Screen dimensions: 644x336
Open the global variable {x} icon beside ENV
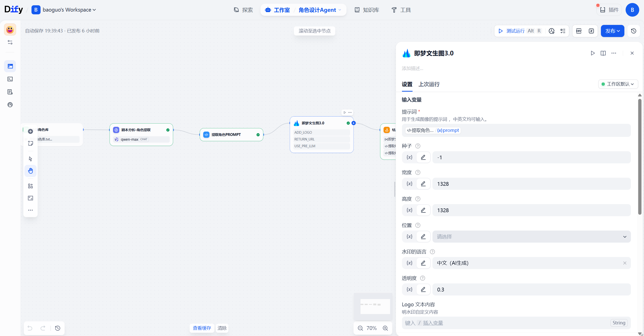[591, 31]
